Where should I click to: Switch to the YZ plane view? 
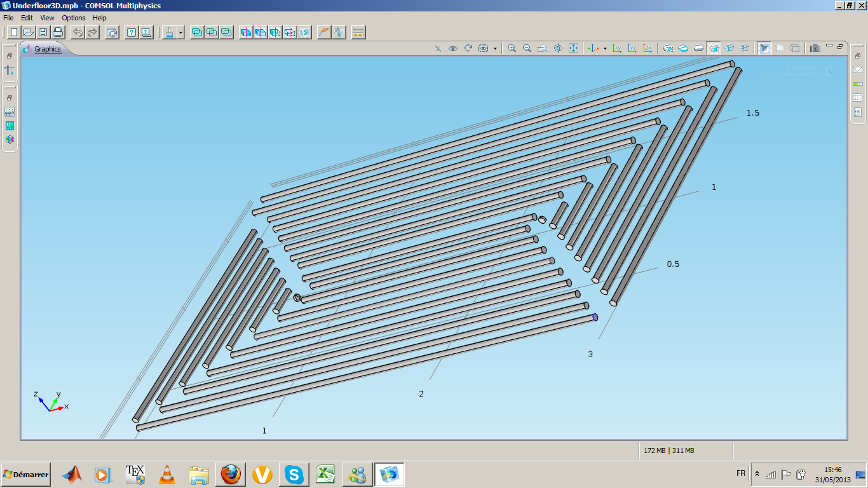coord(632,48)
